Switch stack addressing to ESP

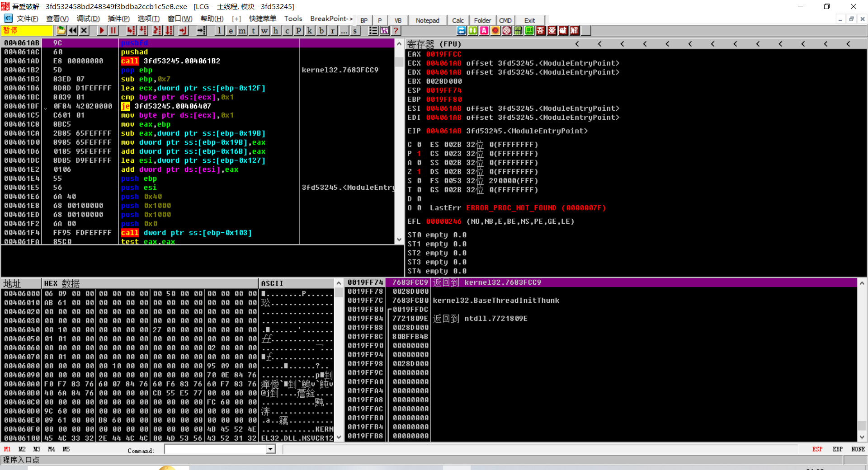point(817,449)
